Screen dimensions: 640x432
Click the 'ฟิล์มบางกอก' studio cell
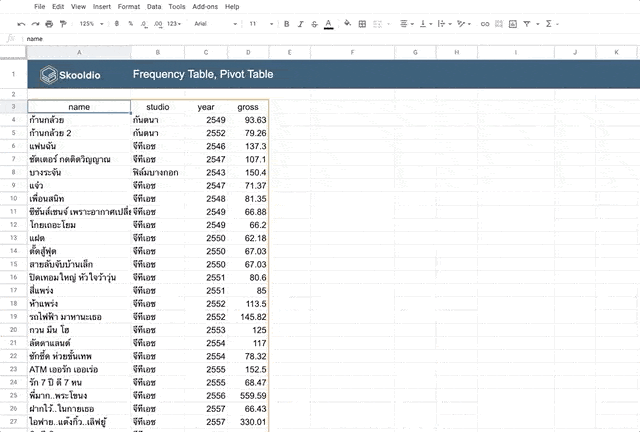[x=158, y=172]
